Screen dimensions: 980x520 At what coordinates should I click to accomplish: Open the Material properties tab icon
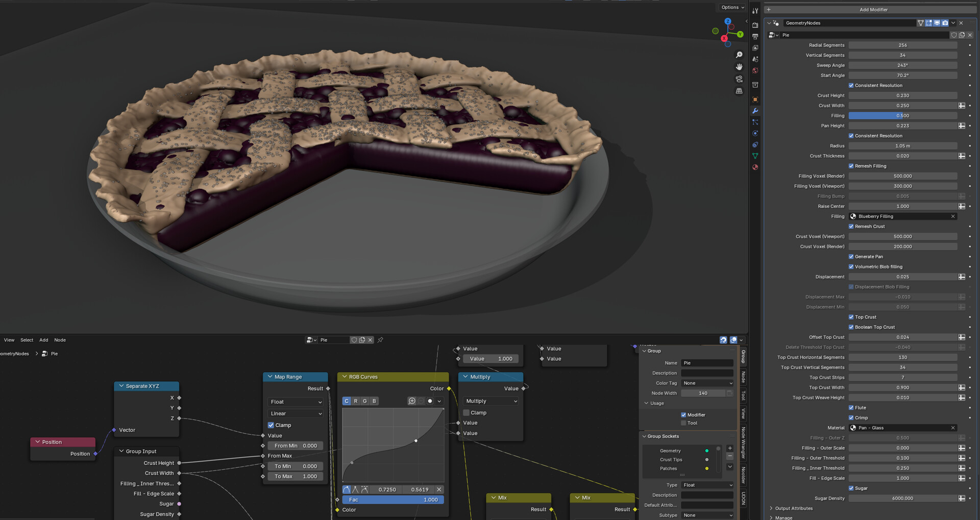click(x=755, y=167)
